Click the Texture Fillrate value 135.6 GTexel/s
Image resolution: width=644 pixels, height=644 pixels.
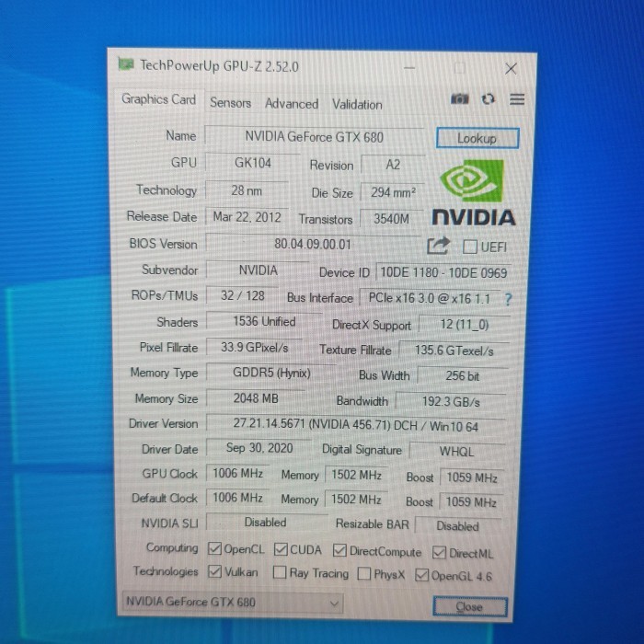click(x=454, y=351)
